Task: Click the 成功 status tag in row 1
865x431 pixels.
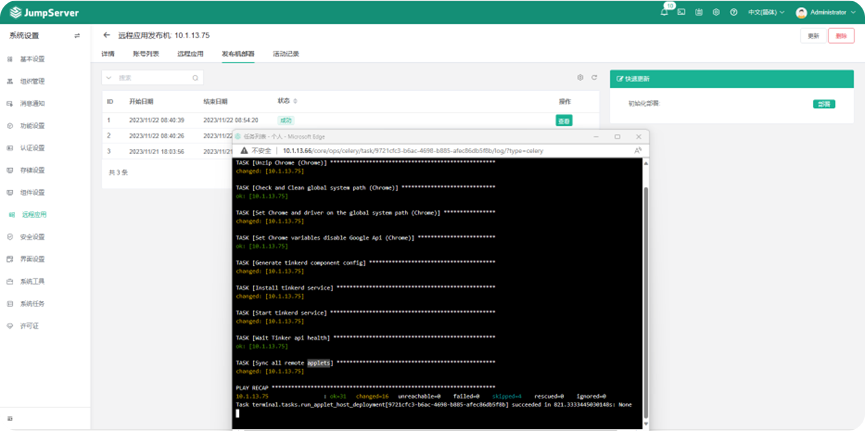Action: pos(286,120)
